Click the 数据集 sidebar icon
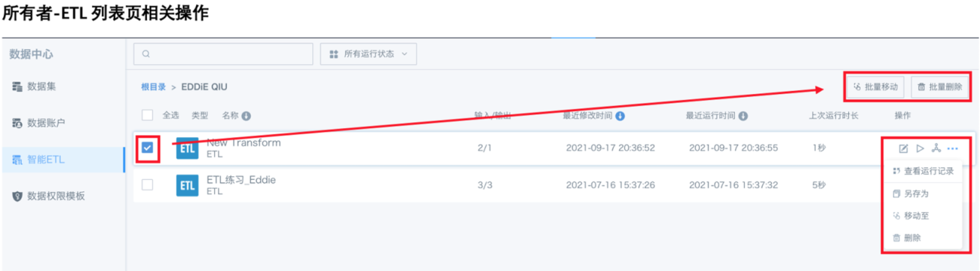The height and width of the screenshot is (271, 980). point(18,86)
